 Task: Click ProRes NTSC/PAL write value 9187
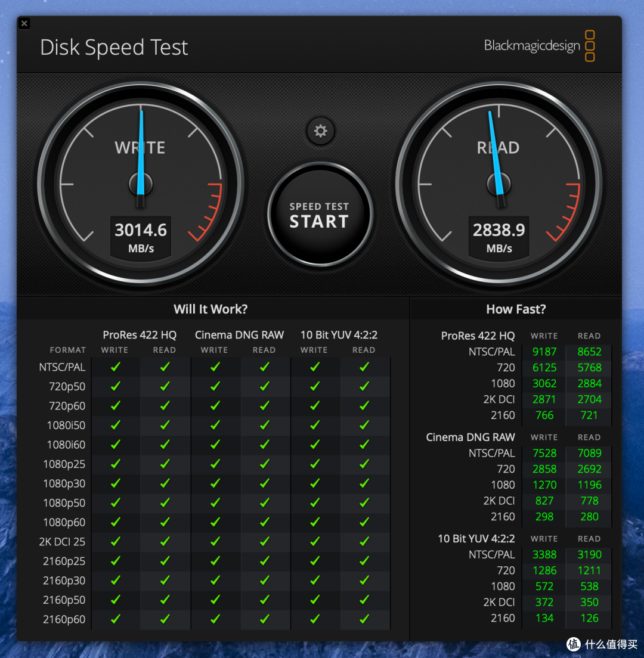(x=544, y=352)
